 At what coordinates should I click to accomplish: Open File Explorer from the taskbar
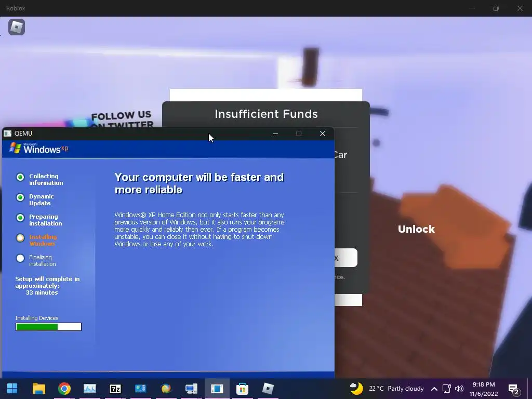click(x=38, y=389)
